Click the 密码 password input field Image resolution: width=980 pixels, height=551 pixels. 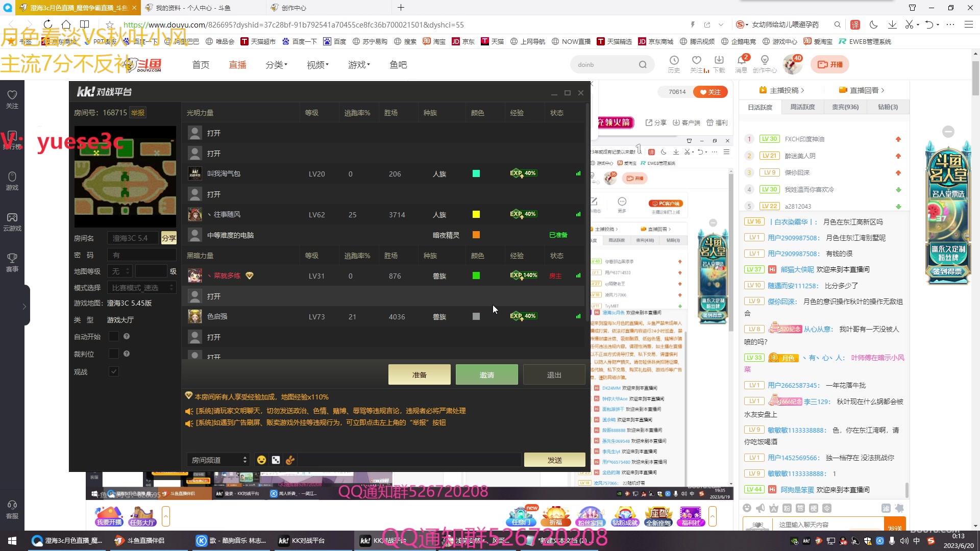click(141, 255)
